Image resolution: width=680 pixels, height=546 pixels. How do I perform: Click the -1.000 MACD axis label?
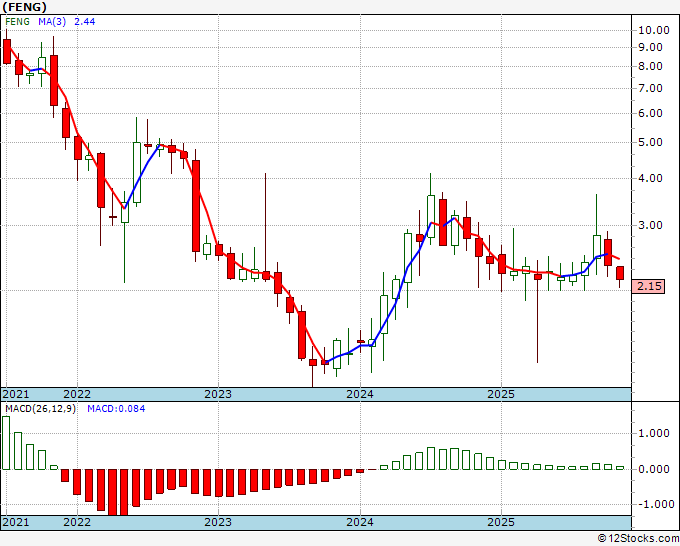(654, 504)
